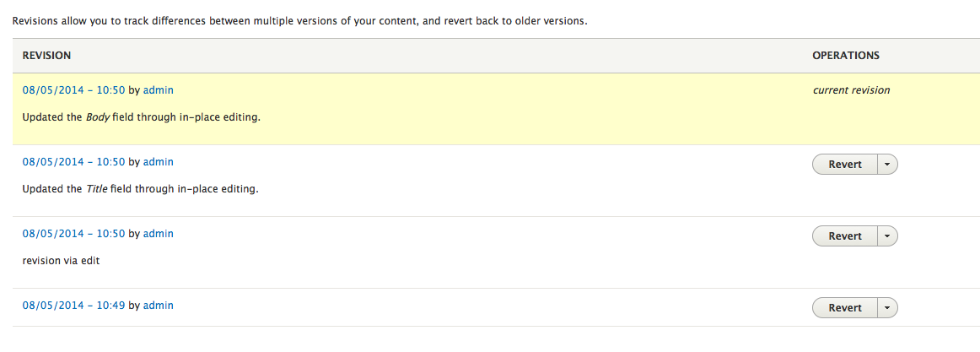Revert to the Title field update revision
The image size is (980, 352).
[x=844, y=165]
